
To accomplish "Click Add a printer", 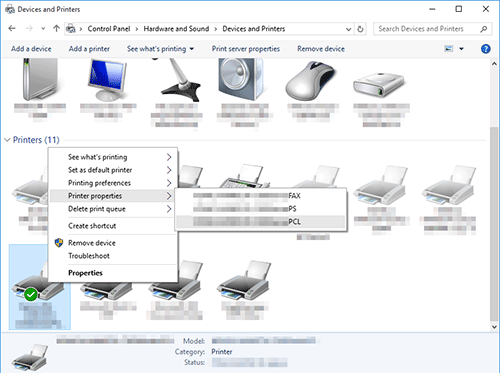I will (x=89, y=49).
